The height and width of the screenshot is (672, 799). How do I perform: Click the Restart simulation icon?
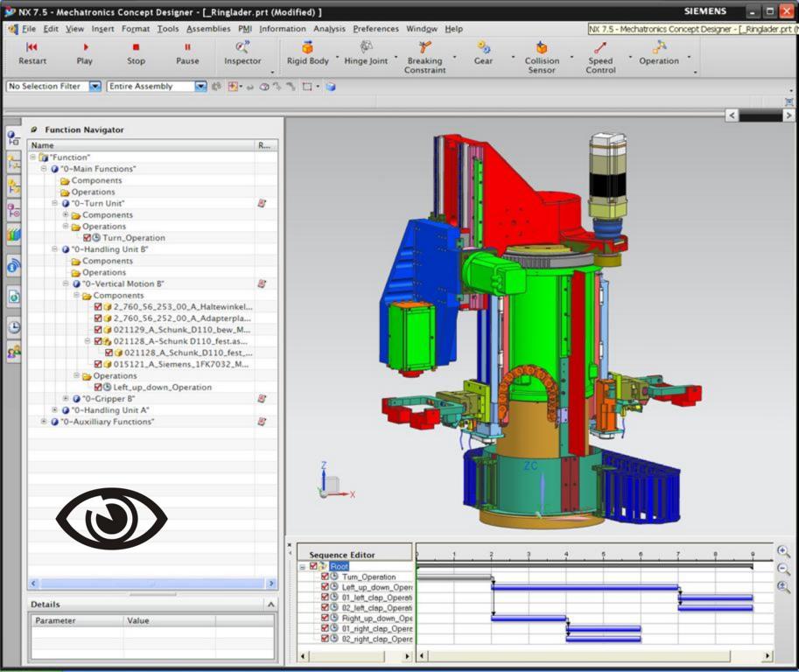32,47
